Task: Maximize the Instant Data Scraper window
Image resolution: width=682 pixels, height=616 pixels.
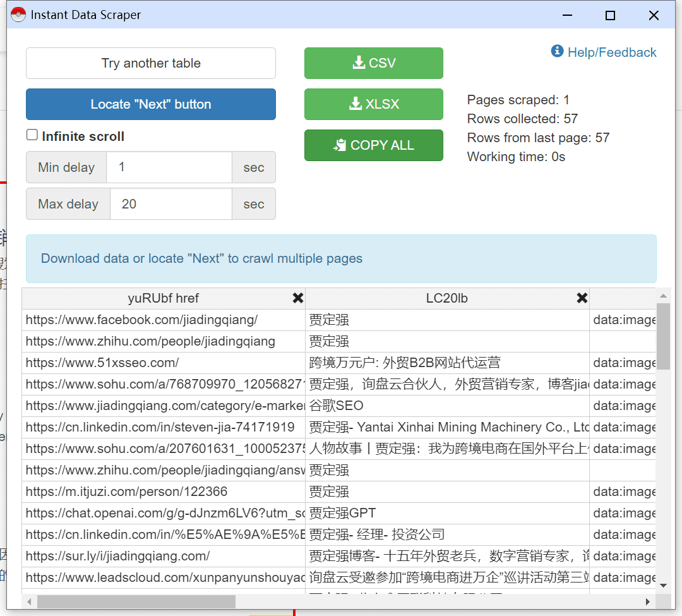Action: (610, 15)
